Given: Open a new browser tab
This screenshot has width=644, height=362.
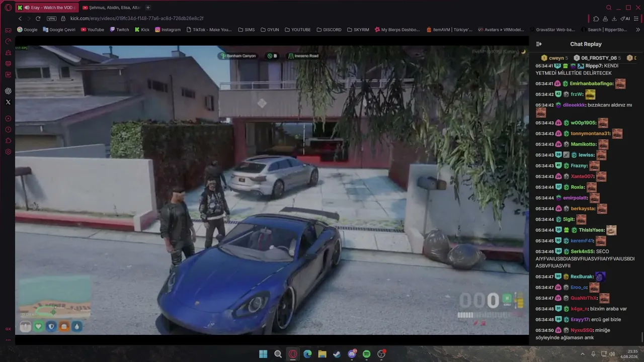Looking at the screenshot, I should point(148,8).
